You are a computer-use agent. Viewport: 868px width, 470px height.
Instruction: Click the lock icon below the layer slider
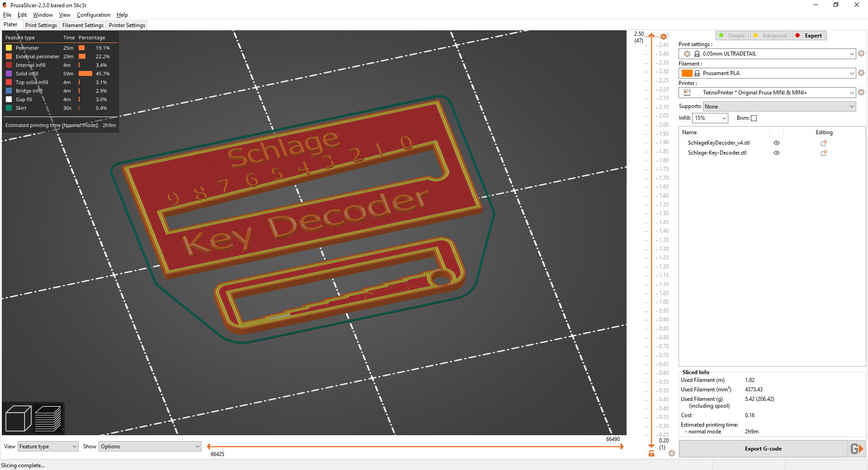(x=651, y=453)
